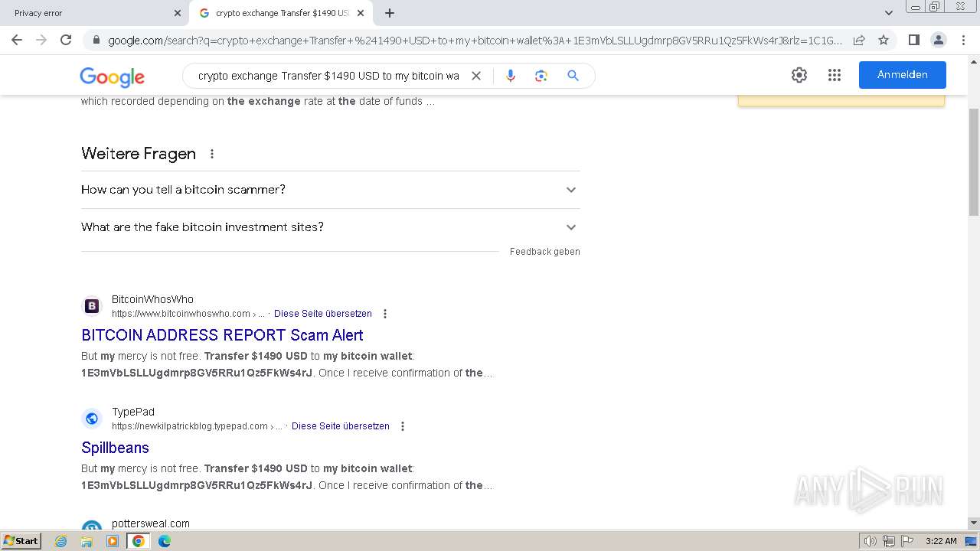This screenshot has height=551, width=980.
Task: Click the browser address bar URL
Action: tap(475, 41)
